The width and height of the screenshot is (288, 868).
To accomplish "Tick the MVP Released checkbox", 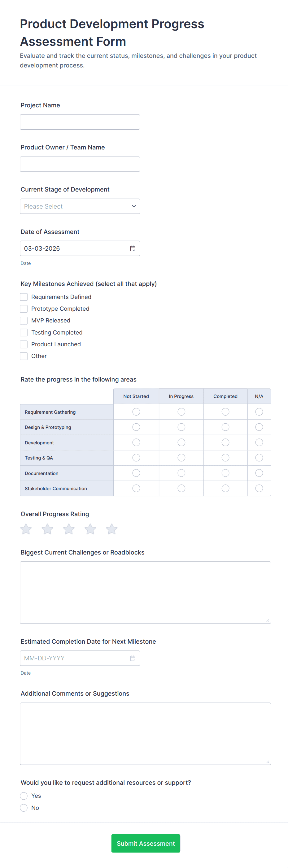I will [x=24, y=321].
